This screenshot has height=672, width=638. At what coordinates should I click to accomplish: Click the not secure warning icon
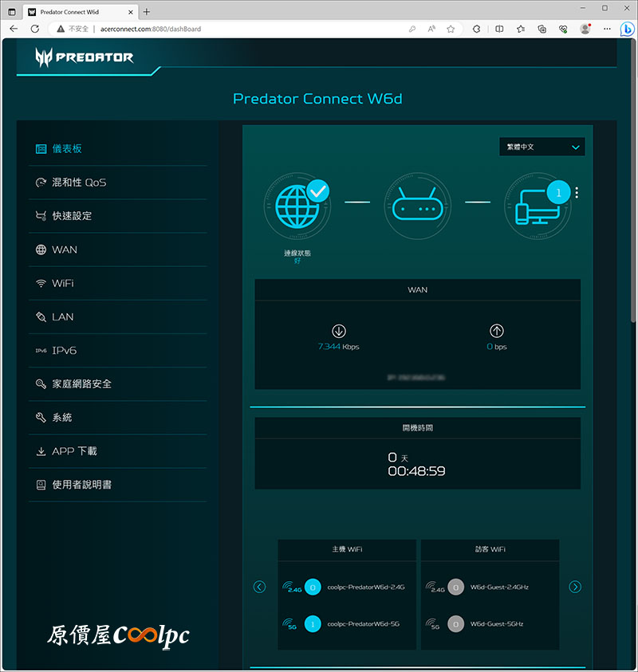[61, 29]
